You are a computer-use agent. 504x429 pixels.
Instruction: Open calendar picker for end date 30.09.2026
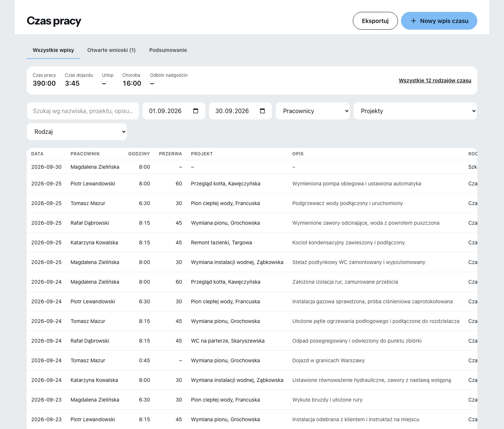pos(262,111)
